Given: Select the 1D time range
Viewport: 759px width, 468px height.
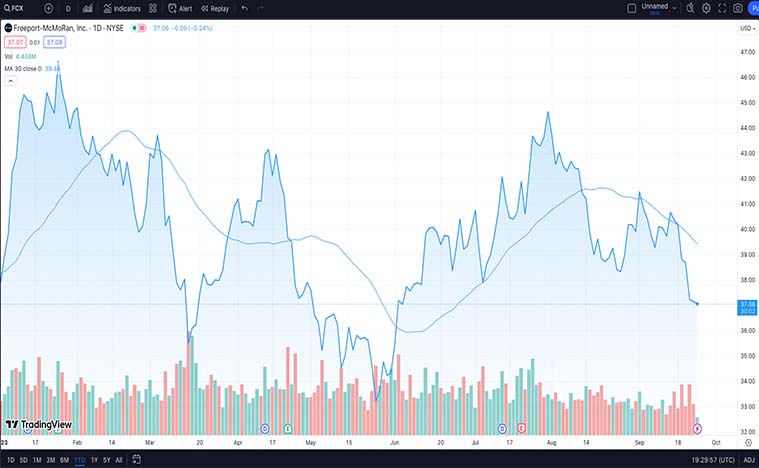Looking at the screenshot, I should click(x=11, y=460).
